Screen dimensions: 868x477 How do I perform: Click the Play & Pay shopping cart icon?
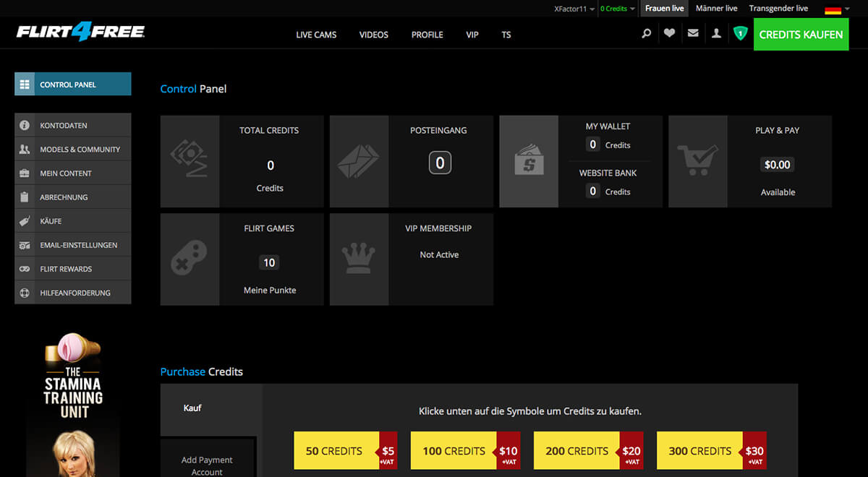pyautogui.click(x=698, y=162)
